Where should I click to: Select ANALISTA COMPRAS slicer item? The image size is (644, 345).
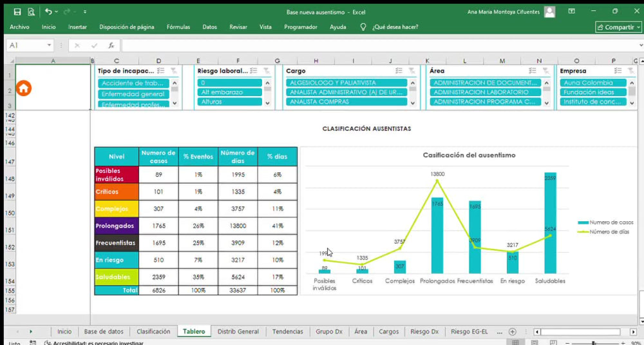346,102
